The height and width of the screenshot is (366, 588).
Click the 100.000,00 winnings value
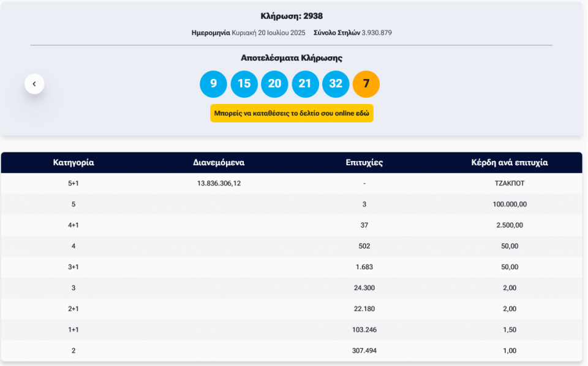tap(509, 204)
